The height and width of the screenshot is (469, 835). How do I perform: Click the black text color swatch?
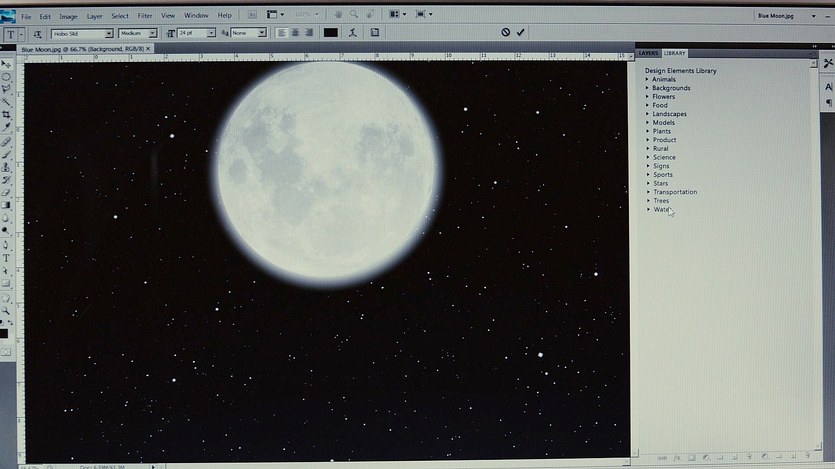pyautogui.click(x=331, y=33)
